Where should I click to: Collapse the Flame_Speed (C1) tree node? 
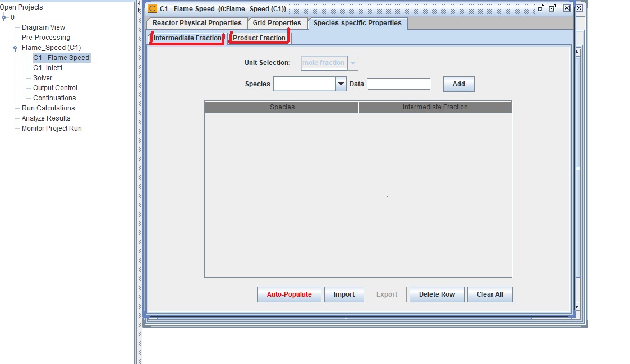click(x=16, y=48)
